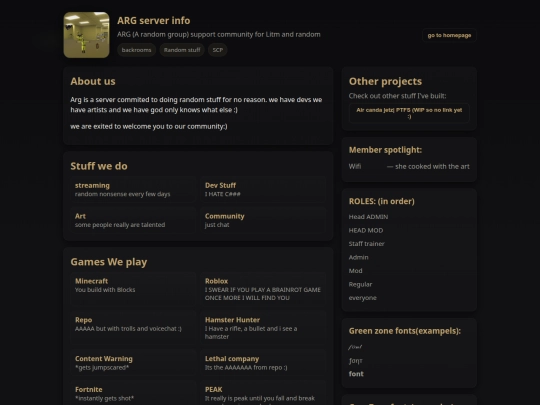
Task: Click the backrooms server avatar image
Action: point(86,35)
